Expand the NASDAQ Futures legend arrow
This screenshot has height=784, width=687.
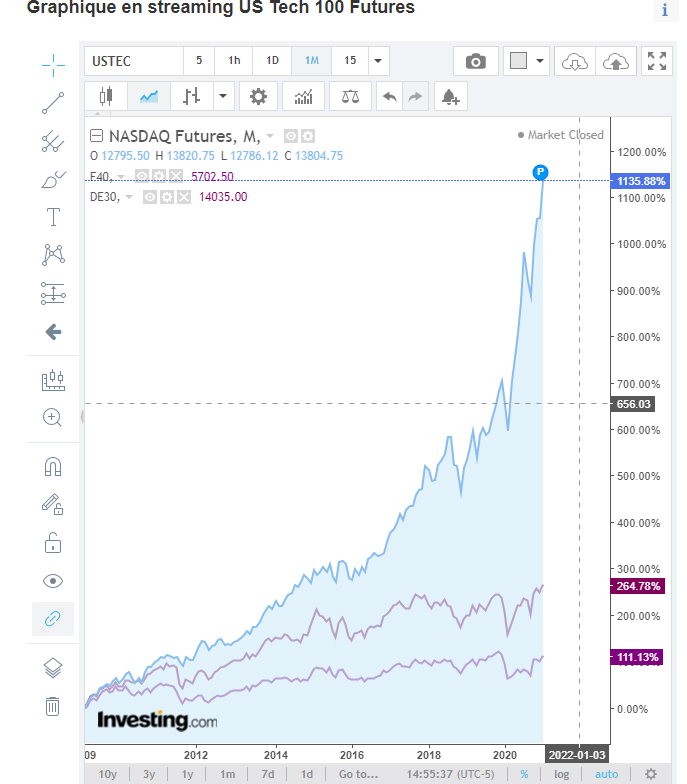270,136
